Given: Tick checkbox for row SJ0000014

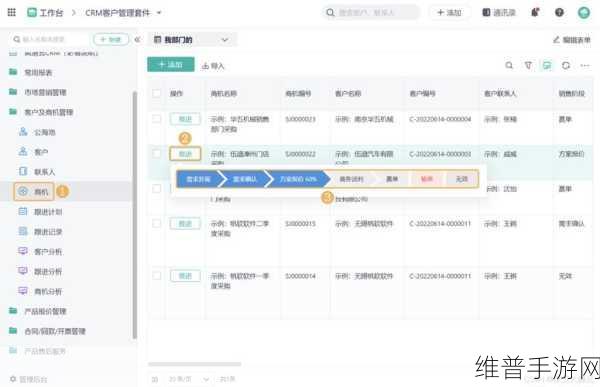Looking at the screenshot, I should tap(157, 276).
